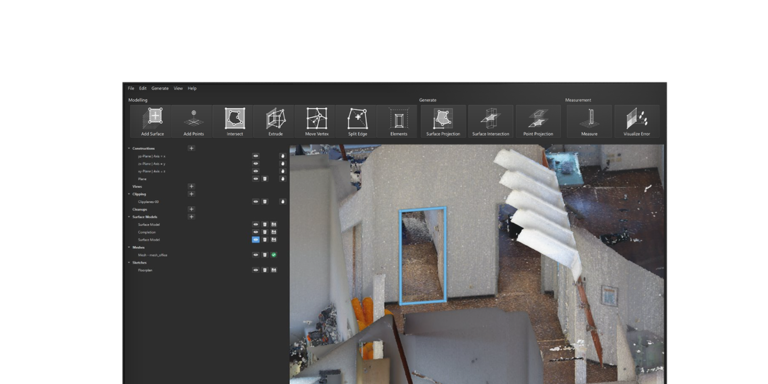Choose the Extrude tool

tap(275, 121)
